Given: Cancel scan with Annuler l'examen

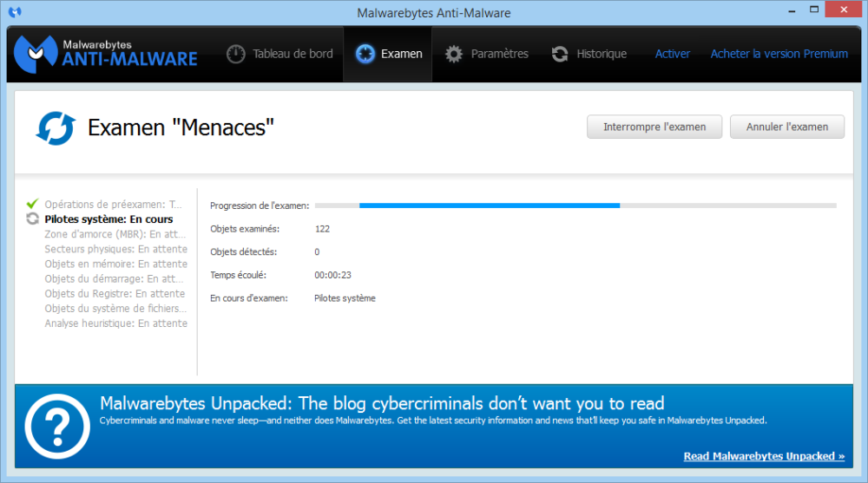Looking at the screenshot, I should click(x=787, y=127).
